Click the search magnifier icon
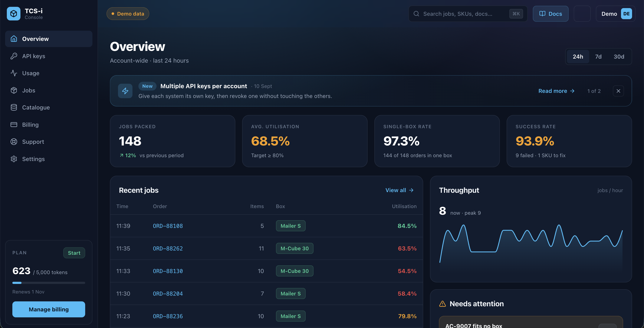The image size is (644, 328). pos(416,14)
